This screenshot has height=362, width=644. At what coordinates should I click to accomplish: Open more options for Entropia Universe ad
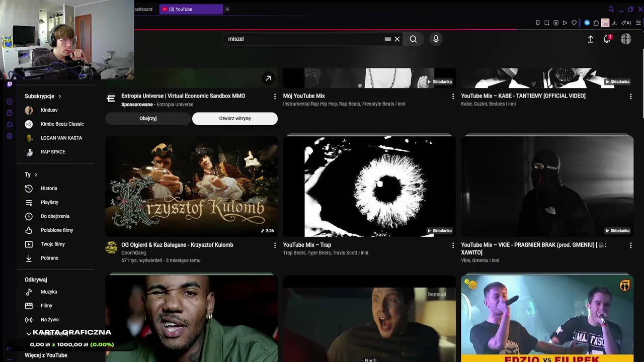tap(275, 96)
